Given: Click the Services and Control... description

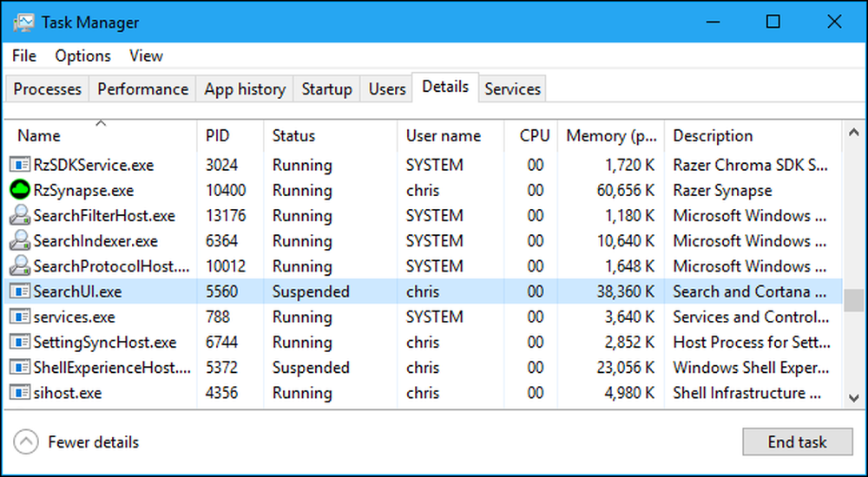Looking at the screenshot, I should tap(751, 317).
